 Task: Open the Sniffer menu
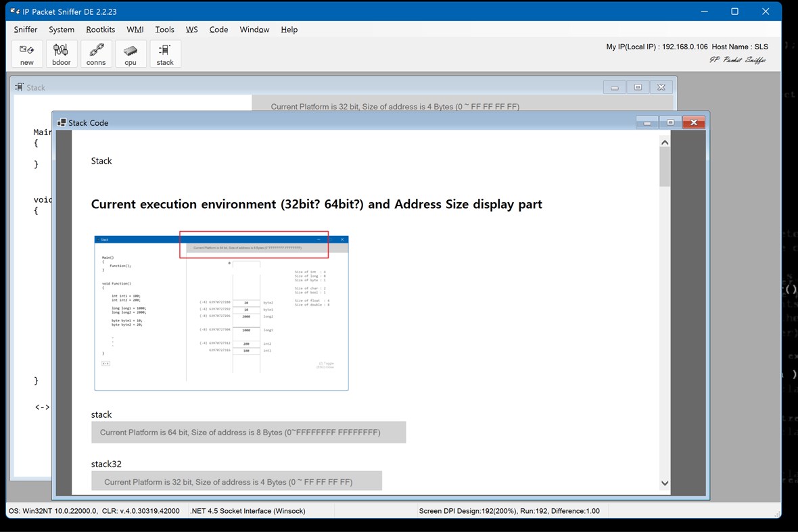26,30
